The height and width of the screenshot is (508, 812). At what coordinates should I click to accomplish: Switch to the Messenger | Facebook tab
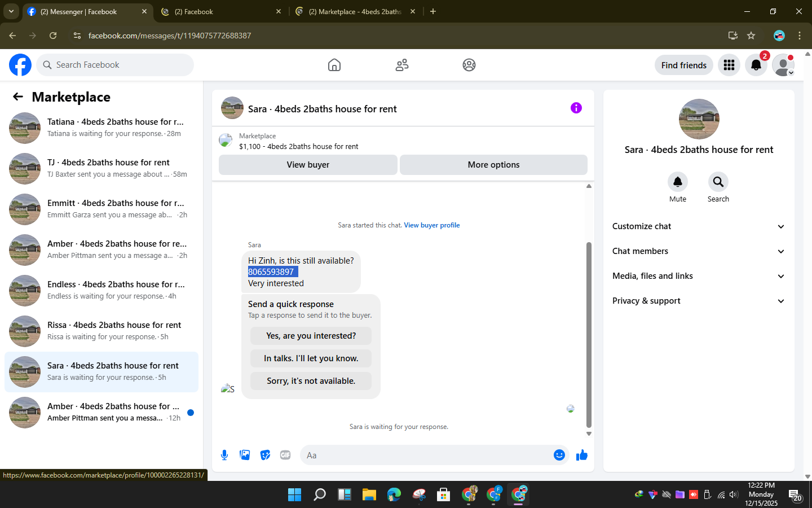click(87, 12)
